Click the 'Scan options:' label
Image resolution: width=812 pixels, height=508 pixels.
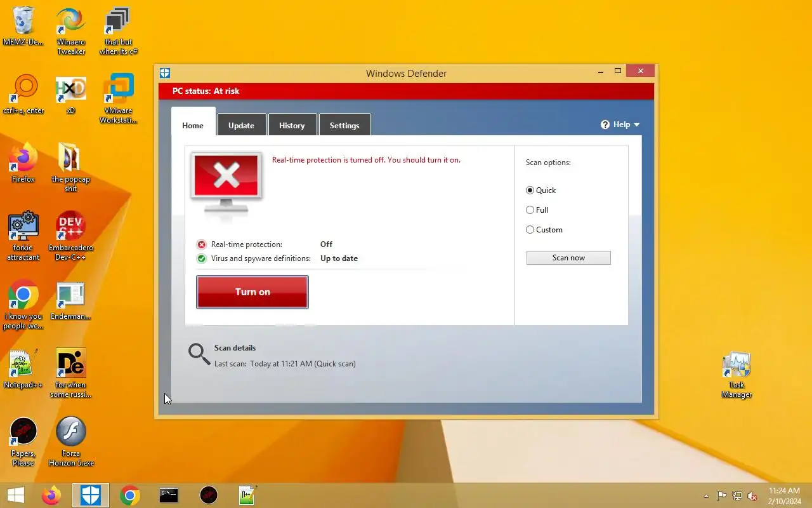tap(548, 163)
